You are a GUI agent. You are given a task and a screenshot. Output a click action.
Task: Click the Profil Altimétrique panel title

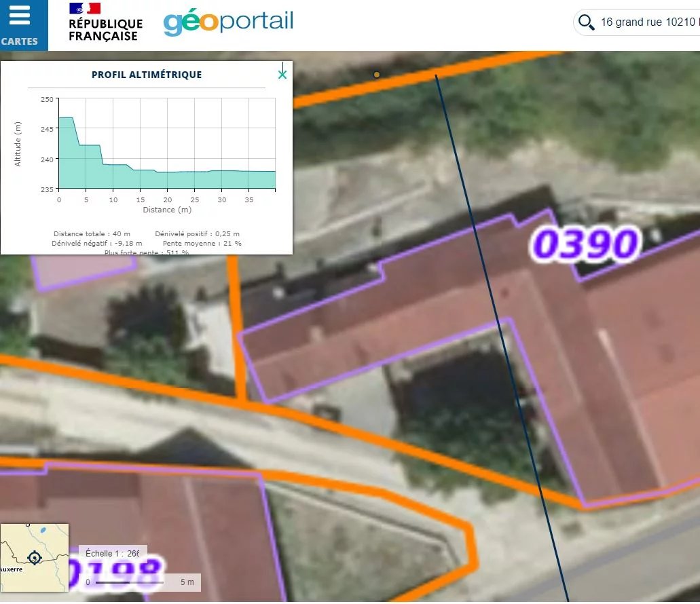point(147,75)
